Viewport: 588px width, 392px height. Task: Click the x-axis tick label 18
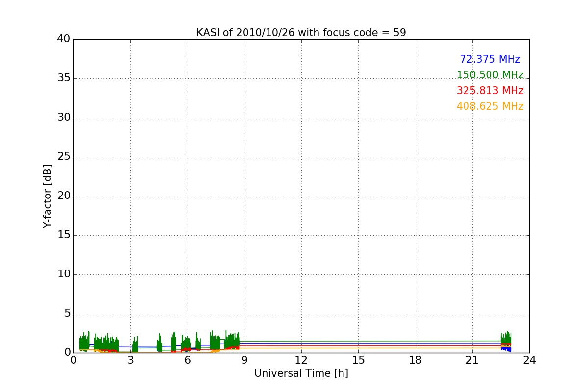coord(415,360)
